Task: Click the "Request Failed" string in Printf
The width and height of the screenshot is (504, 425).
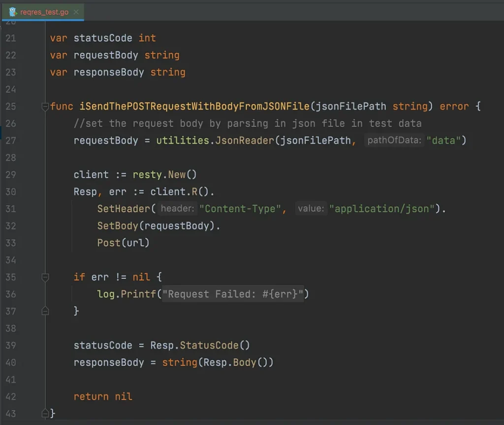Action: tap(233, 294)
